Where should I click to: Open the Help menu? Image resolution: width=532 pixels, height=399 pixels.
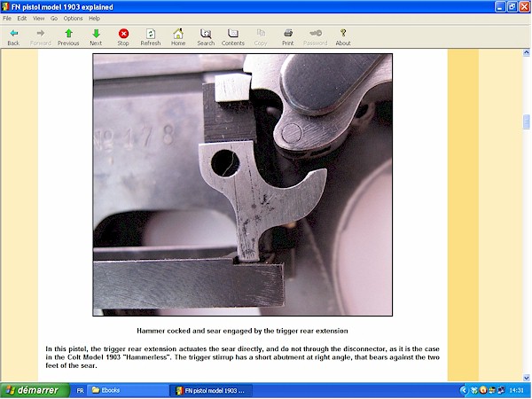(94, 19)
